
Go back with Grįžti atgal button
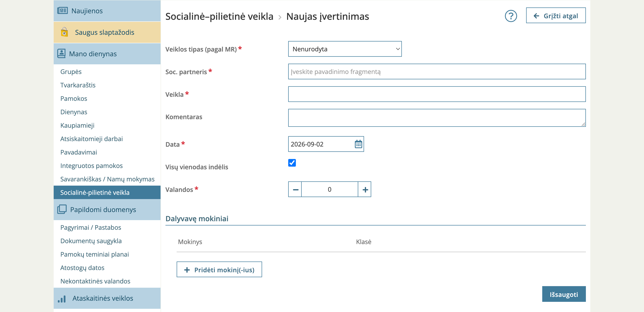point(556,16)
